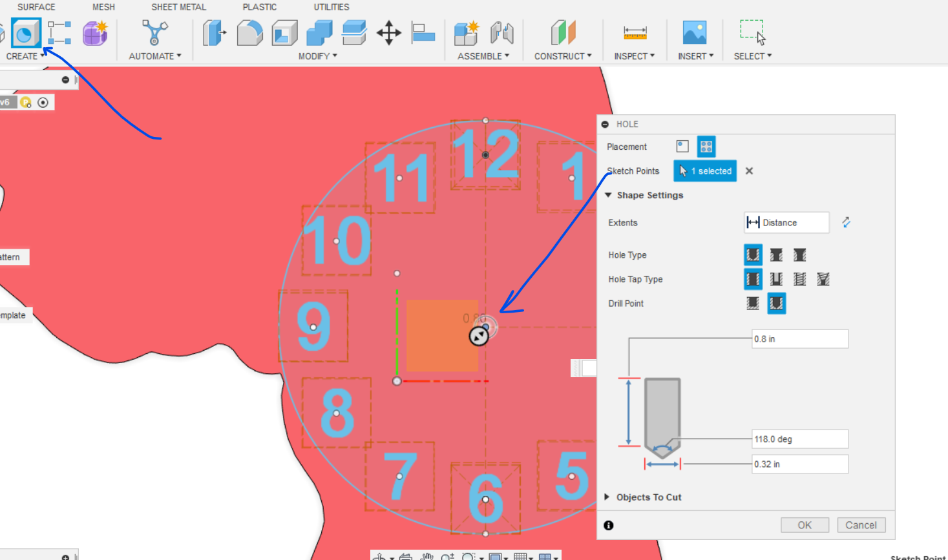
Task: Click the Construct plane icon
Action: click(563, 33)
